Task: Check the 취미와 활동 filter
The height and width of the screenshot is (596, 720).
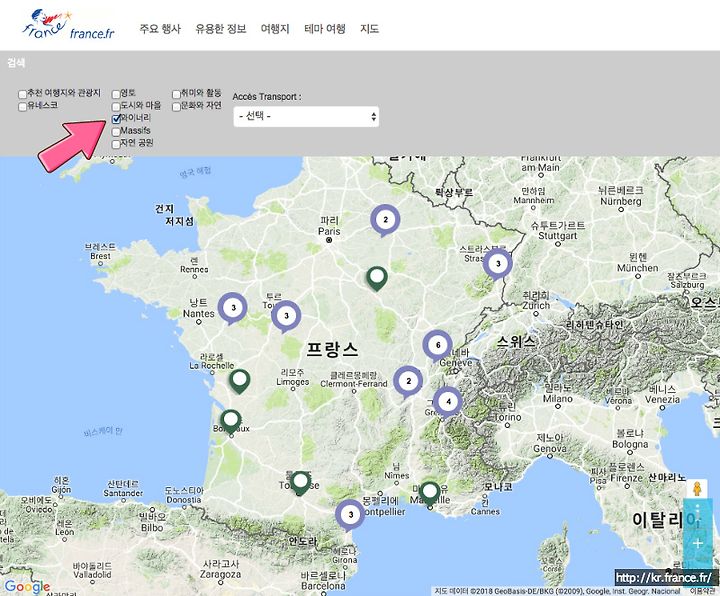Action: pos(176,94)
